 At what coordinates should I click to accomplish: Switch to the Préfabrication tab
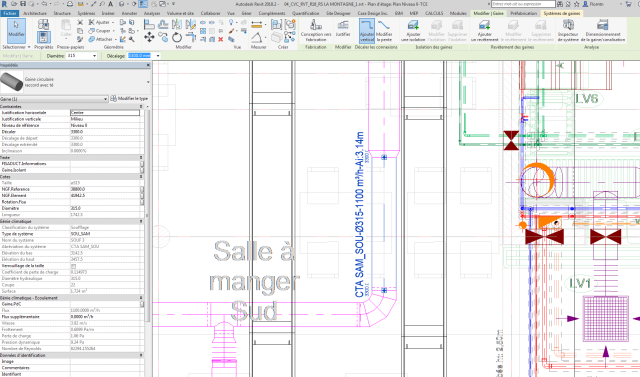[x=523, y=13]
